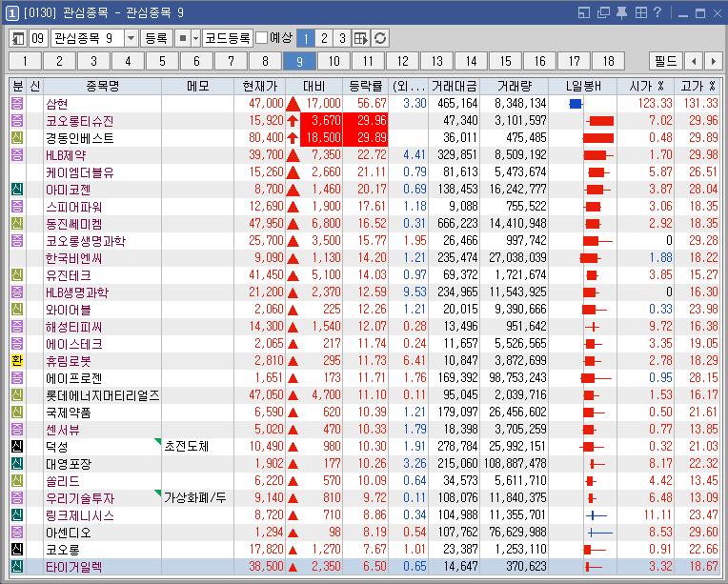Click the 가상화폐/두 memo cell

198,497
